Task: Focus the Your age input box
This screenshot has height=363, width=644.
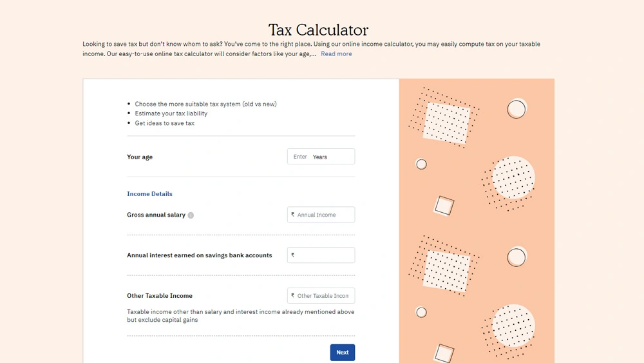Action: pos(321,157)
